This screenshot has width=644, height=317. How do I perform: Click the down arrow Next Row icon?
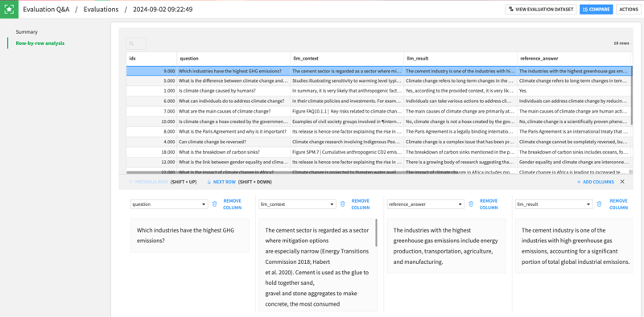click(209, 182)
